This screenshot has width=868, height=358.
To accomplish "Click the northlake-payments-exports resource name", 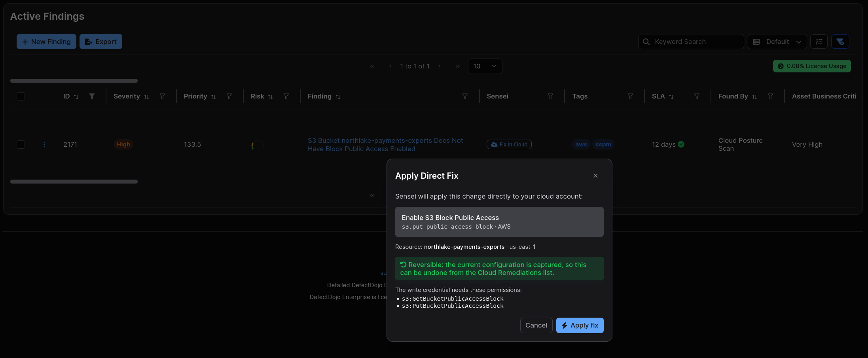I will (464, 247).
